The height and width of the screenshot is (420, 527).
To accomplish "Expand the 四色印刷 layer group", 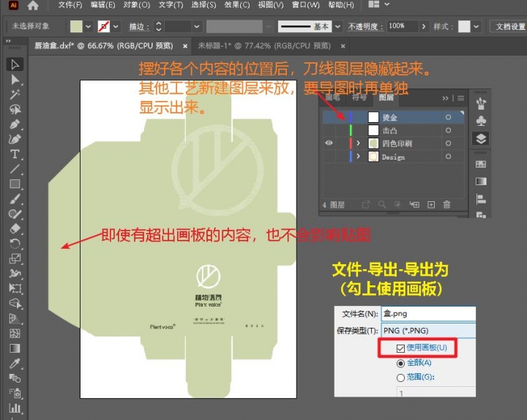I will coord(359,143).
